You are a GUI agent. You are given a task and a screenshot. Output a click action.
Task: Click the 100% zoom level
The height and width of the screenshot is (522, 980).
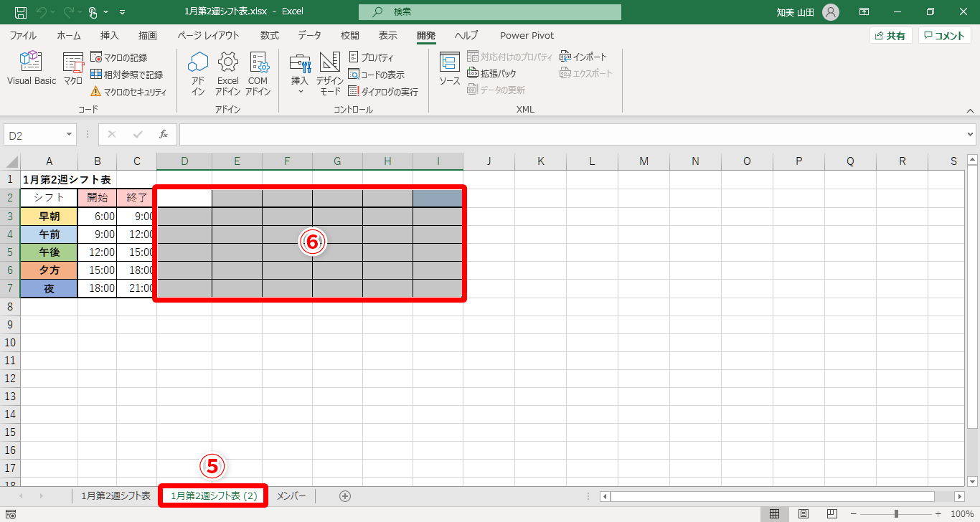tap(961, 514)
